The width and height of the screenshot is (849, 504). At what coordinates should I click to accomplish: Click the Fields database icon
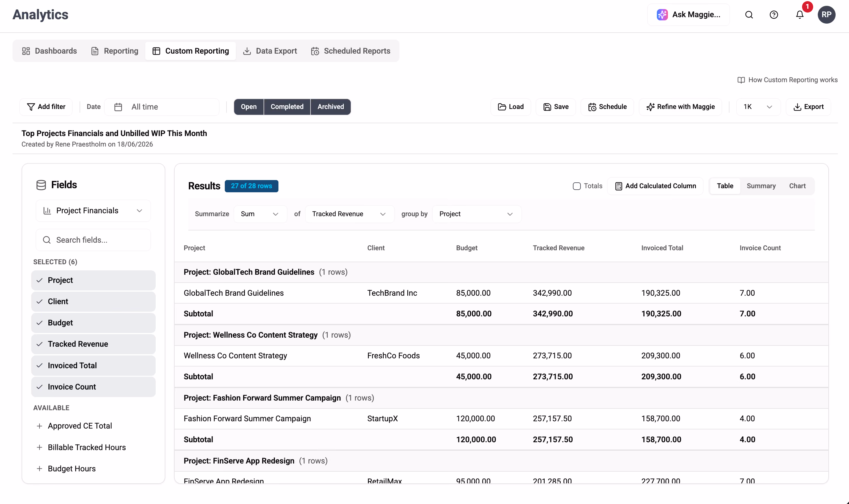(x=41, y=185)
